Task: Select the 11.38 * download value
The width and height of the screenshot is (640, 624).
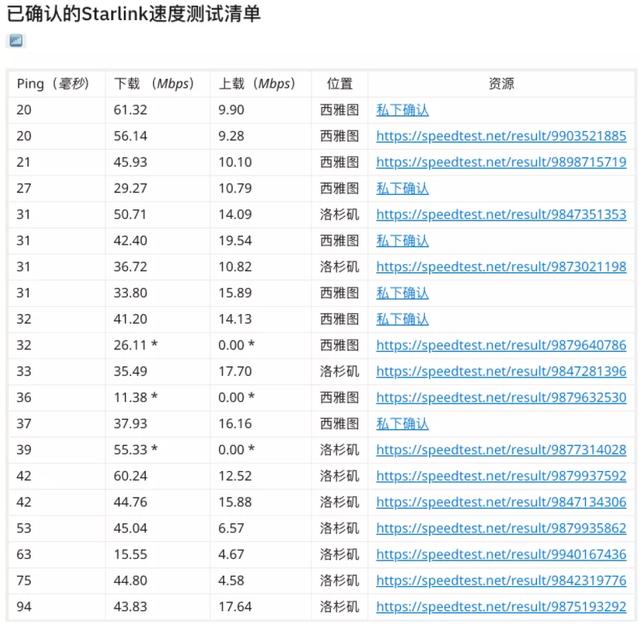Action: [136, 397]
